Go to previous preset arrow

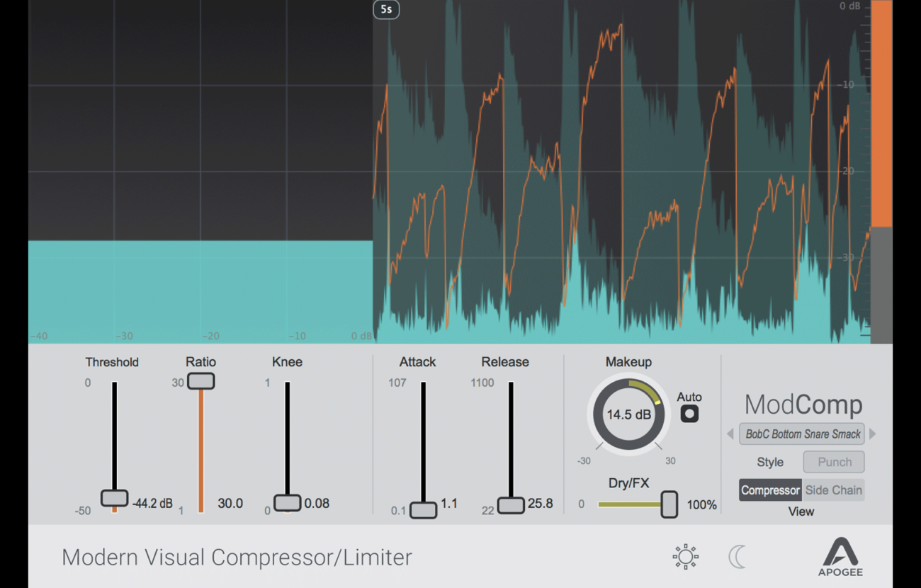(x=730, y=434)
